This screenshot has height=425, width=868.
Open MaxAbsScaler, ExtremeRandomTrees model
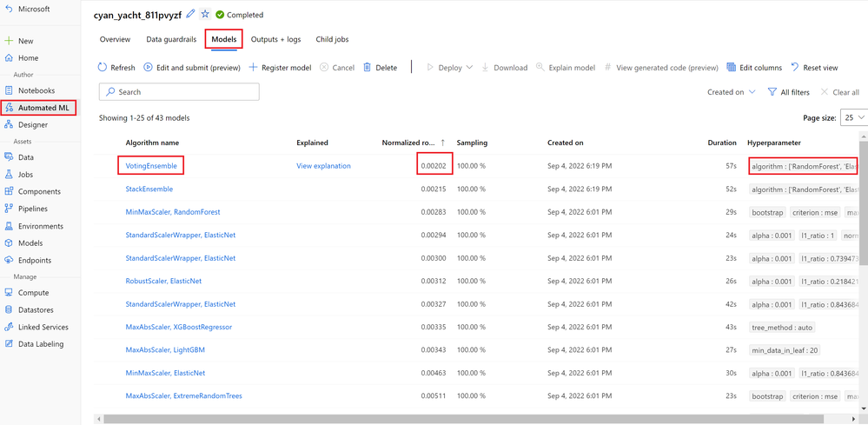click(184, 396)
